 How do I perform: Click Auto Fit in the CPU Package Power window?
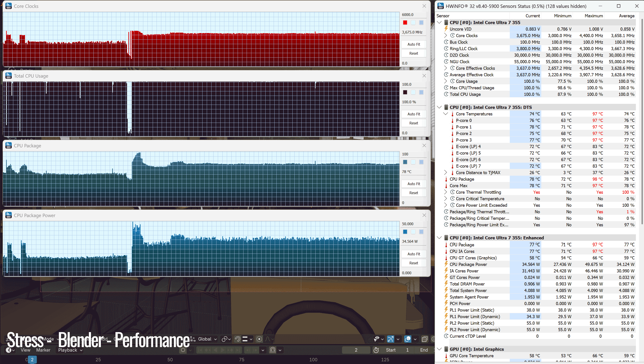414,254
